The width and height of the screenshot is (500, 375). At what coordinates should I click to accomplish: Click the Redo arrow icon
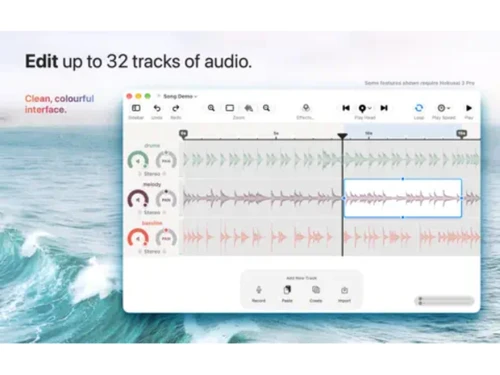[176, 108]
